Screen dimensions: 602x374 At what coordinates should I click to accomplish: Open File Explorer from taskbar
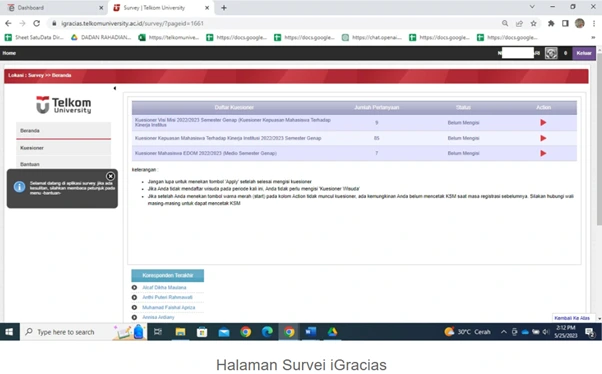(x=180, y=332)
